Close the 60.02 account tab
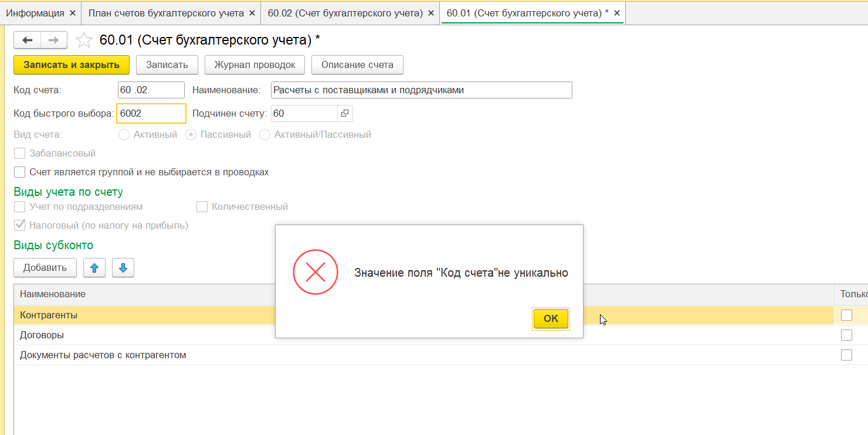The image size is (868, 435). click(x=431, y=13)
